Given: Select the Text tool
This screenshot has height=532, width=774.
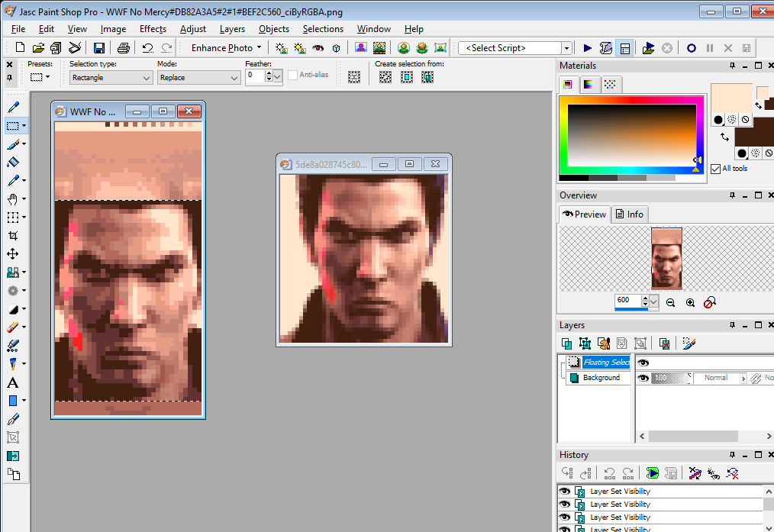Looking at the screenshot, I should point(13,382).
